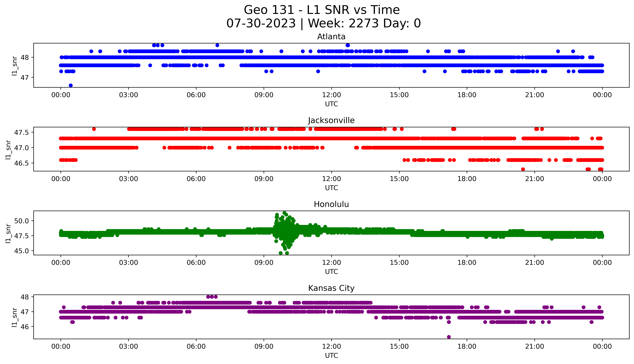Click the '48' y-tick on the Atlanta plot
Image resolution: width=634 pixels, height=364 pixels.
click(x=25, y=57)
